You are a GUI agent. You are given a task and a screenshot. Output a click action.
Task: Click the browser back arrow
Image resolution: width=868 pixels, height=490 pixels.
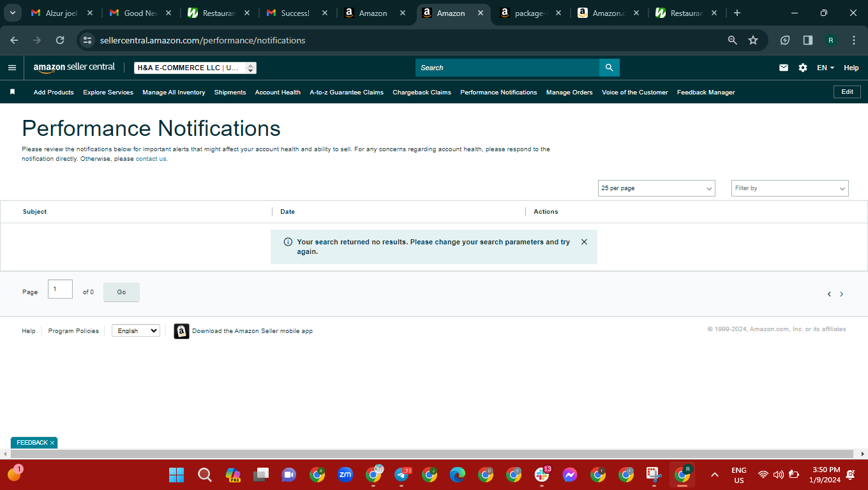tap(14, 40)
